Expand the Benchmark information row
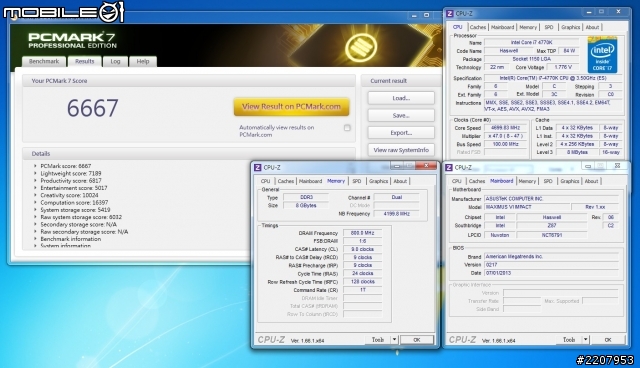The height and width of the screenshot is (368, 640). click(x=35, y=239)
